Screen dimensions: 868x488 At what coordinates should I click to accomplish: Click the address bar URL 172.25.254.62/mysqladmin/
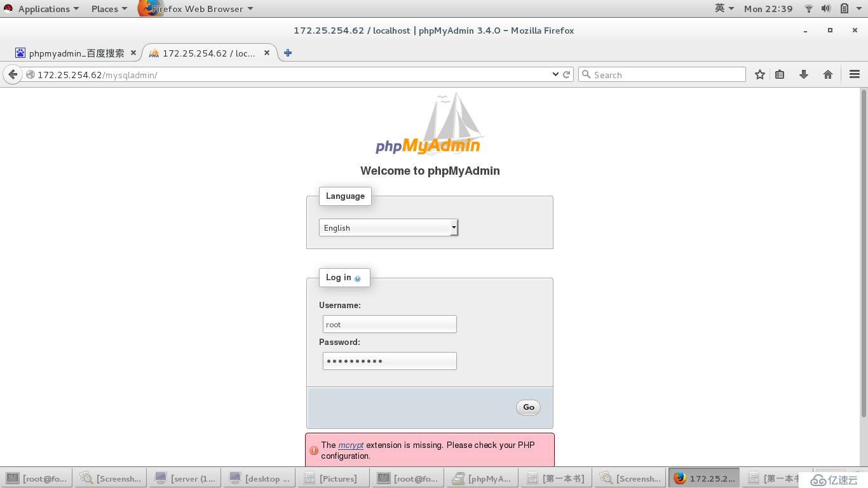click(97, 75)
